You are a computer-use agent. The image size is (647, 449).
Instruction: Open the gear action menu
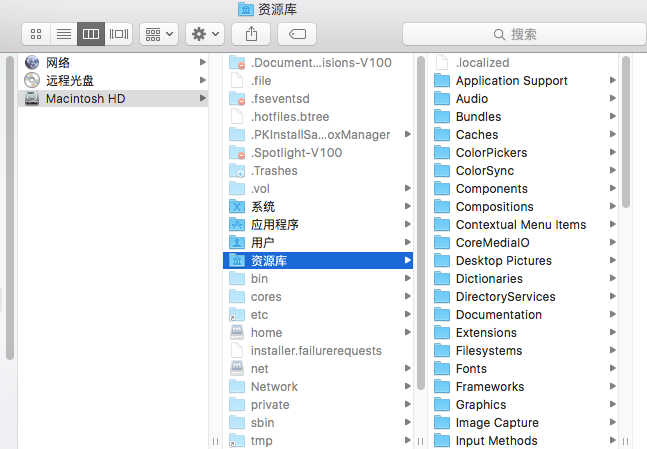pyautogui.click(x=205, y=34)
